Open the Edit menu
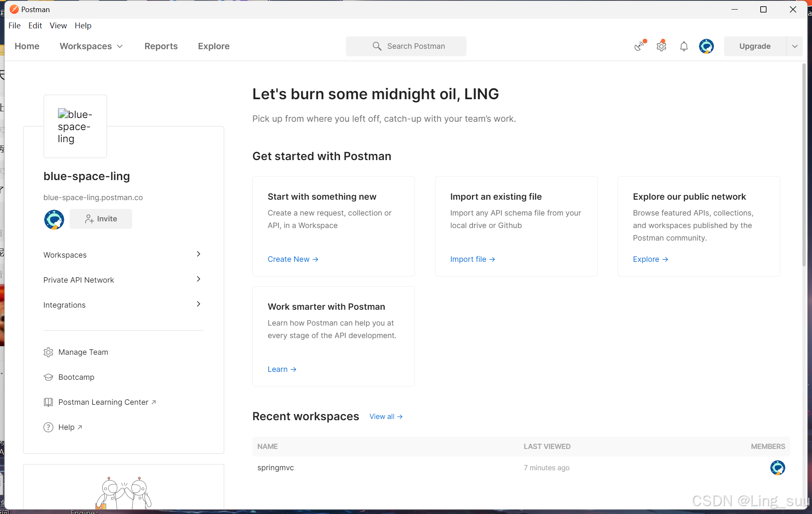The height and width of the screenshot is (514, 812). [x=35, y=25]
